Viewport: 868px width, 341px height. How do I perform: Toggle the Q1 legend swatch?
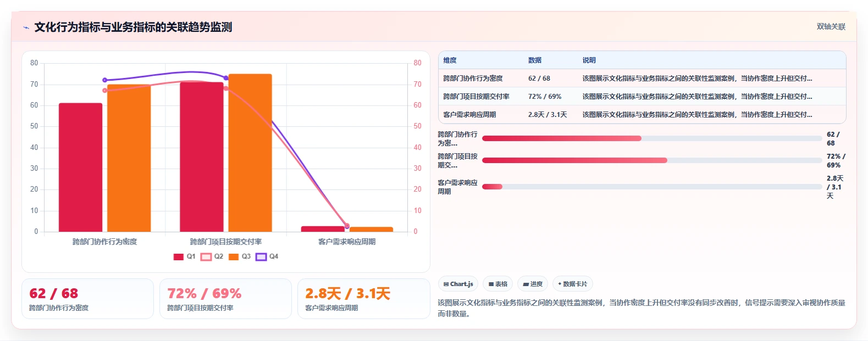pyautogui.click(x=179, y=257)
